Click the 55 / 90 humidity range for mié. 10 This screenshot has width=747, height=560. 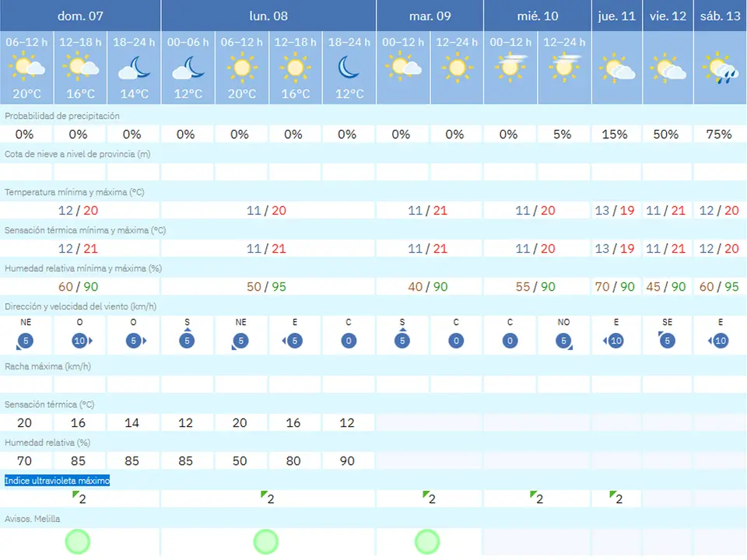(x=535, y=287)
